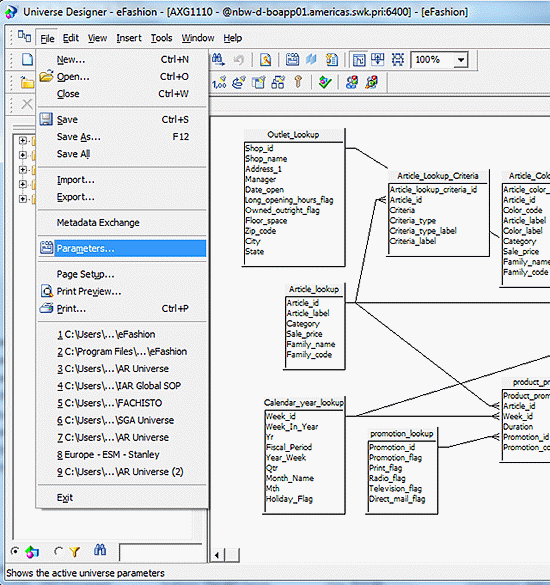
Task: Select Save All menu entry
Action: coord(122,154)
